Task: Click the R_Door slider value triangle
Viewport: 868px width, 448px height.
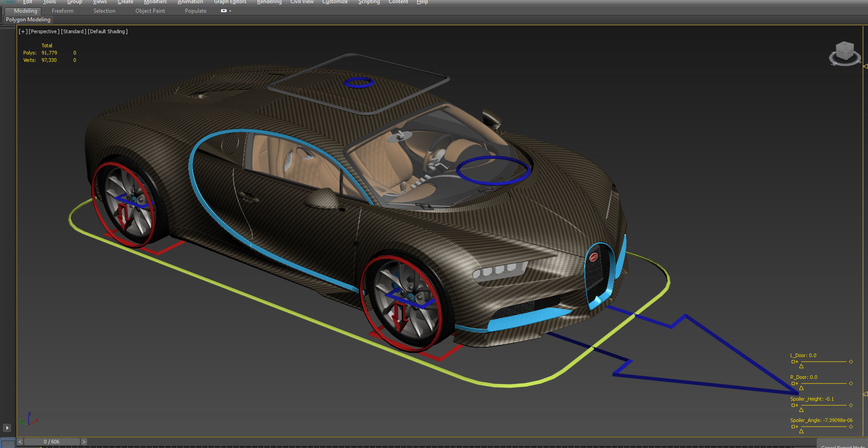Action: (x=801, y=388)
